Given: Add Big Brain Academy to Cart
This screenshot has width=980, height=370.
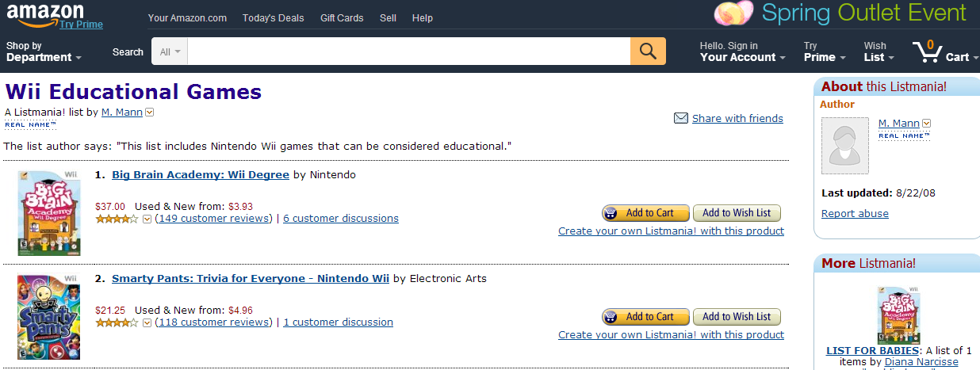Looking at the screenshot, I should 645,212.
